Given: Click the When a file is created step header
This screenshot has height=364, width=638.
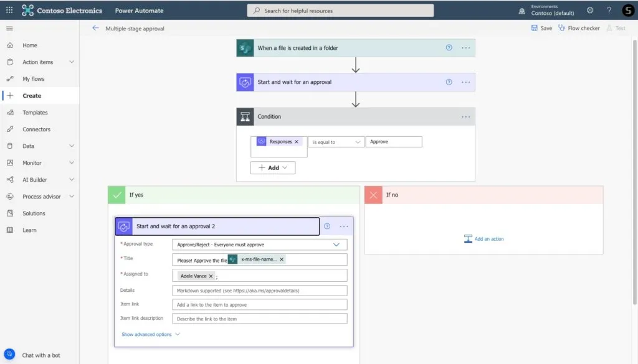Looking at the screenshot, I should click(356, 48).
